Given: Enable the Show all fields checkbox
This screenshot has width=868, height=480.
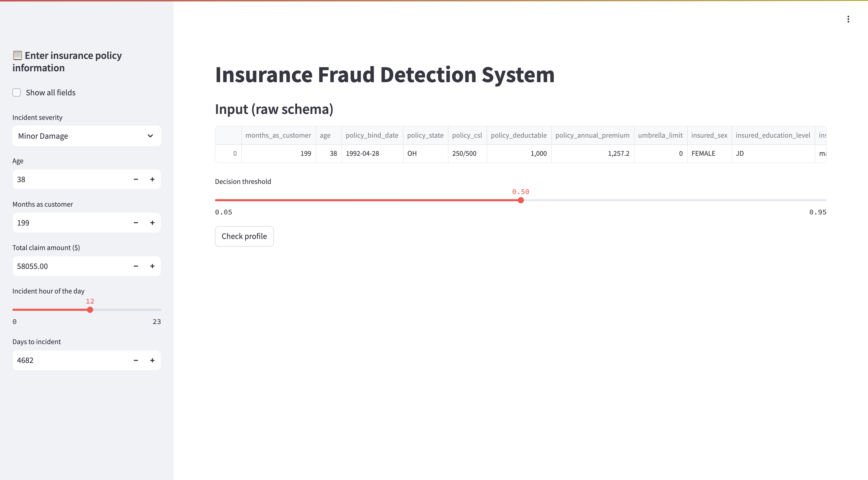Looking at the screenshot, I should pyautogui.click(x=17, y=92).
